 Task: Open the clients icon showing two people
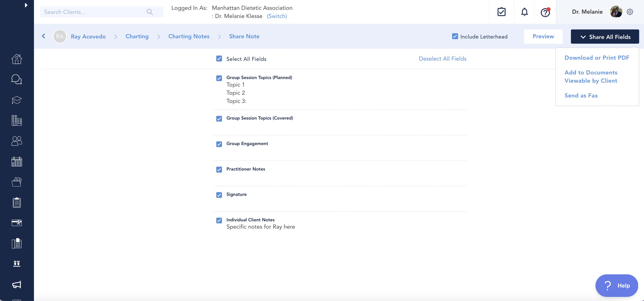click(16, 141)
